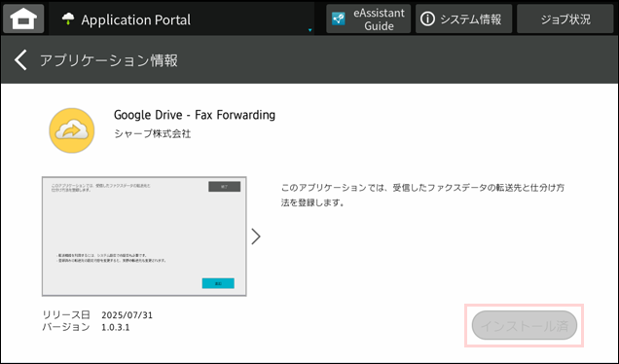Click the アプリケーション情報 heading
Screen dimensions: 619x364
(109, 60)
